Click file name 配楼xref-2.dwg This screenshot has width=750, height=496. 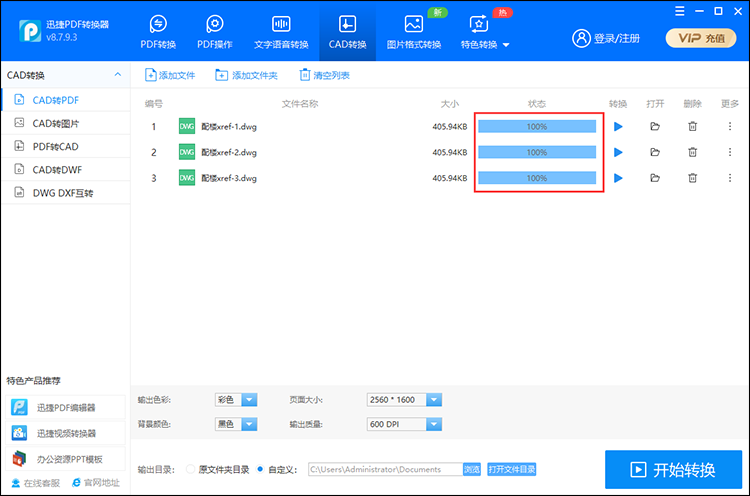[229, 153]
